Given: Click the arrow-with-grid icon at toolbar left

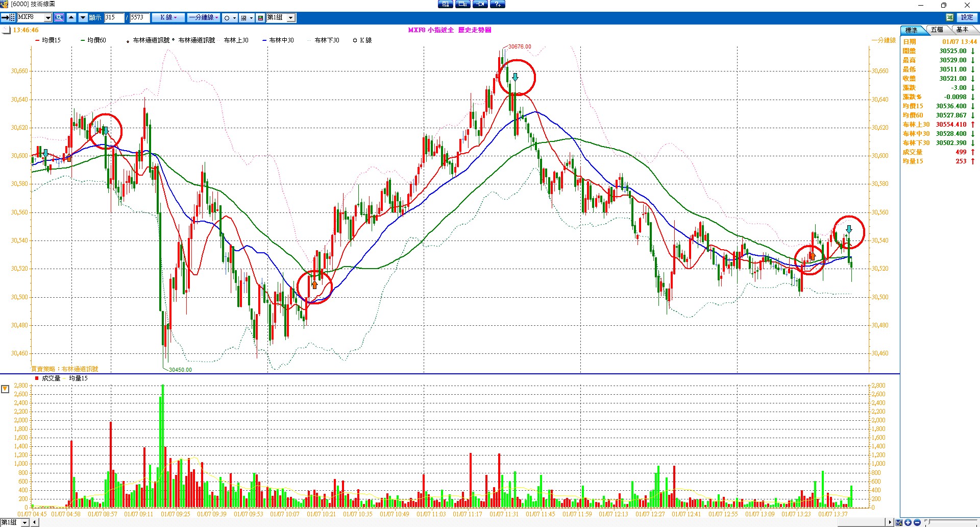Looking at the screenshot, I should click(8, 18).
